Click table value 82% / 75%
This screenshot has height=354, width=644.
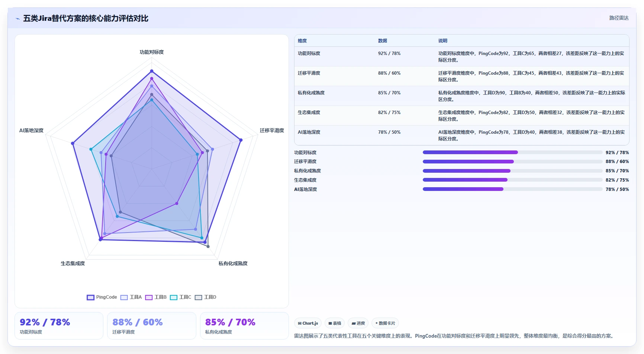(389, 113)
